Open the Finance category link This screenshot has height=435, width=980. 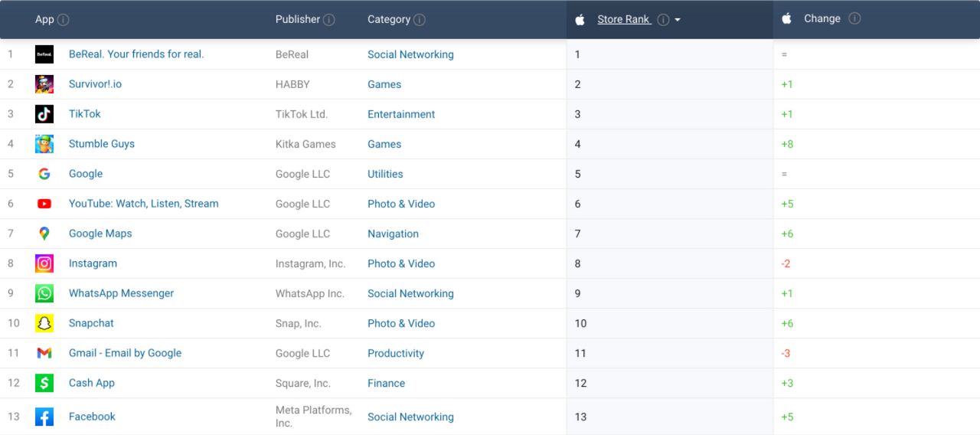tap(386, 383)
